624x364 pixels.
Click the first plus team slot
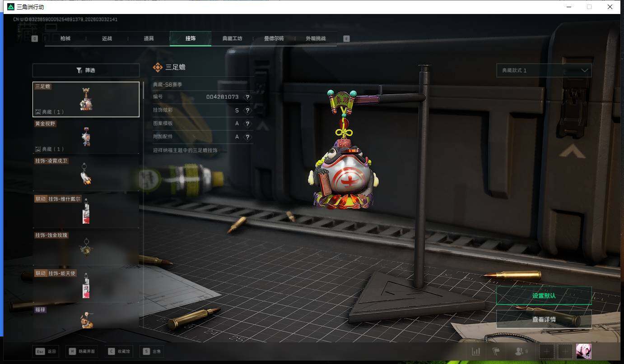coord(547,351)
